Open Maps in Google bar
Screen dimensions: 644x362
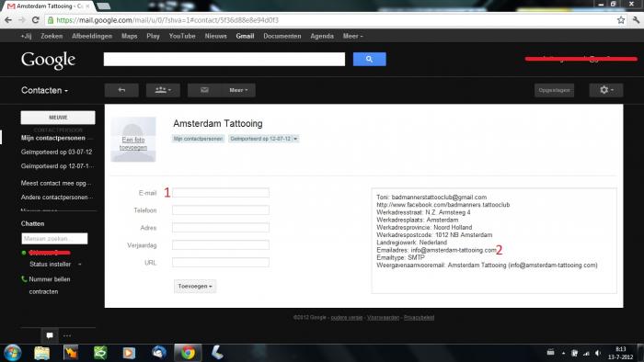click(130, 36)
